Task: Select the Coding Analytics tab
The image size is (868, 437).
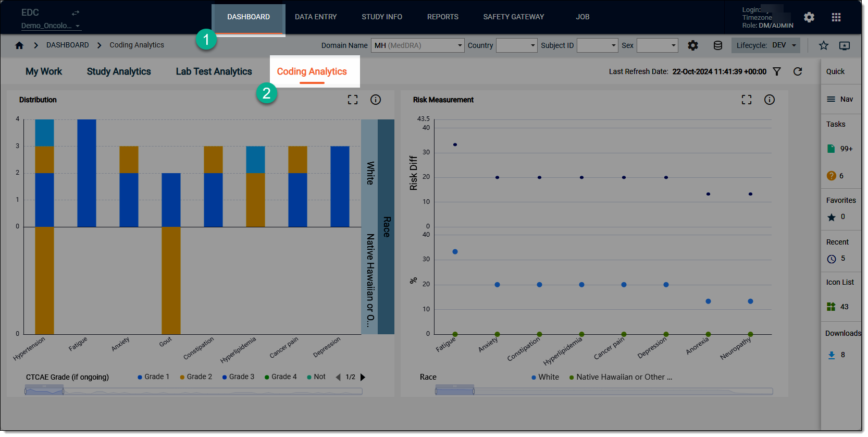Action: tap(312, 71)
